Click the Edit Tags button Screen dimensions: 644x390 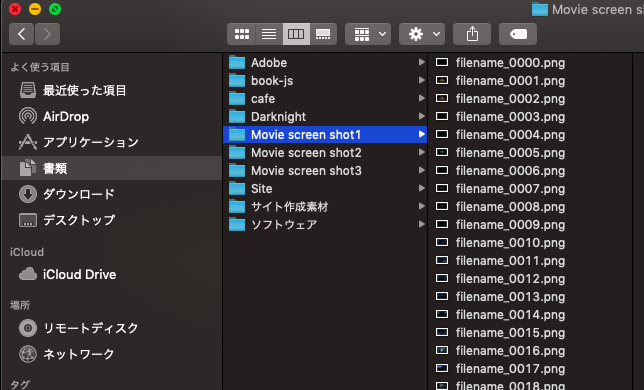point(518,34)
